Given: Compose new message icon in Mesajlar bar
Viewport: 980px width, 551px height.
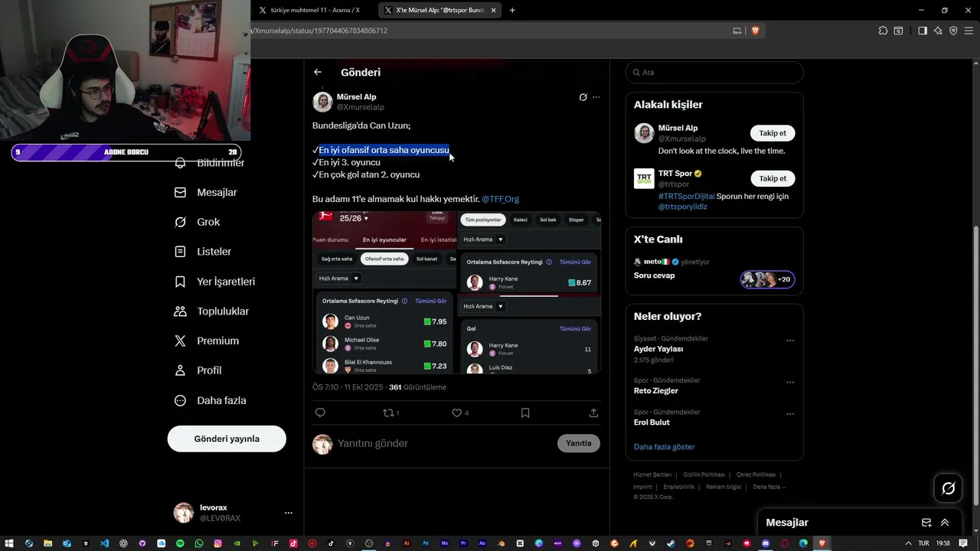Looking at the screenshot, I should pyautogui.click(x=926, y=523).
